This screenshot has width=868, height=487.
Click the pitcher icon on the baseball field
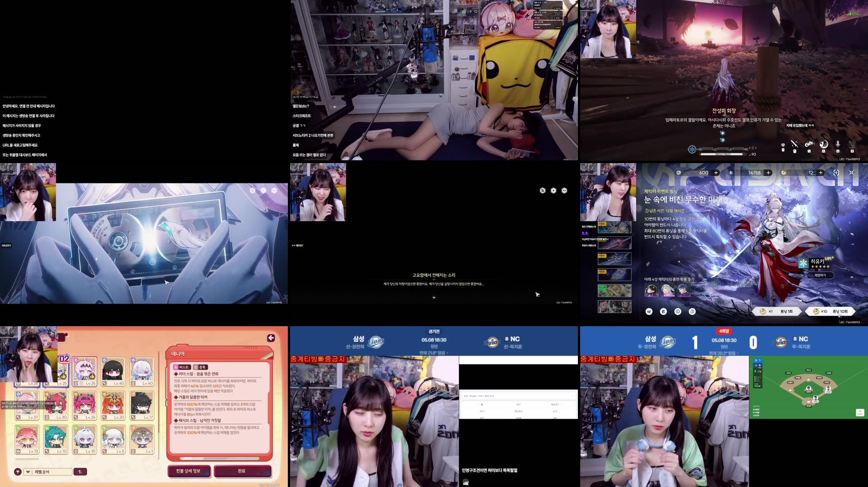click(808, 389)
